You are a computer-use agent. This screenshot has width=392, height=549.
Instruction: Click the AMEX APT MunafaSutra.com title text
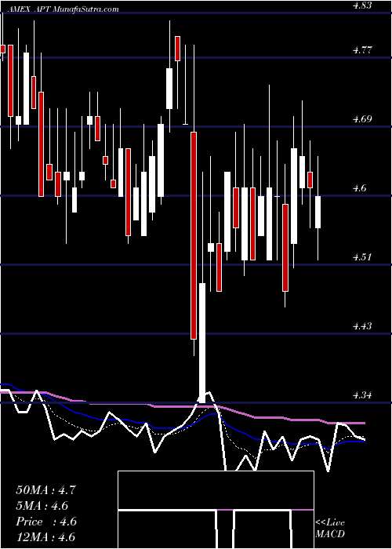click(65, 9)
